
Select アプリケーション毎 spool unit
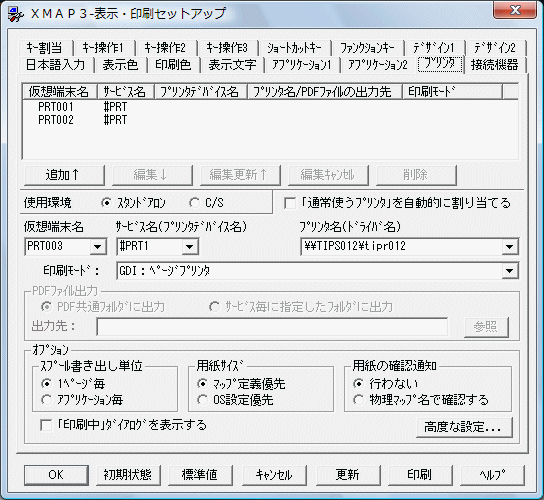(82, 400)
